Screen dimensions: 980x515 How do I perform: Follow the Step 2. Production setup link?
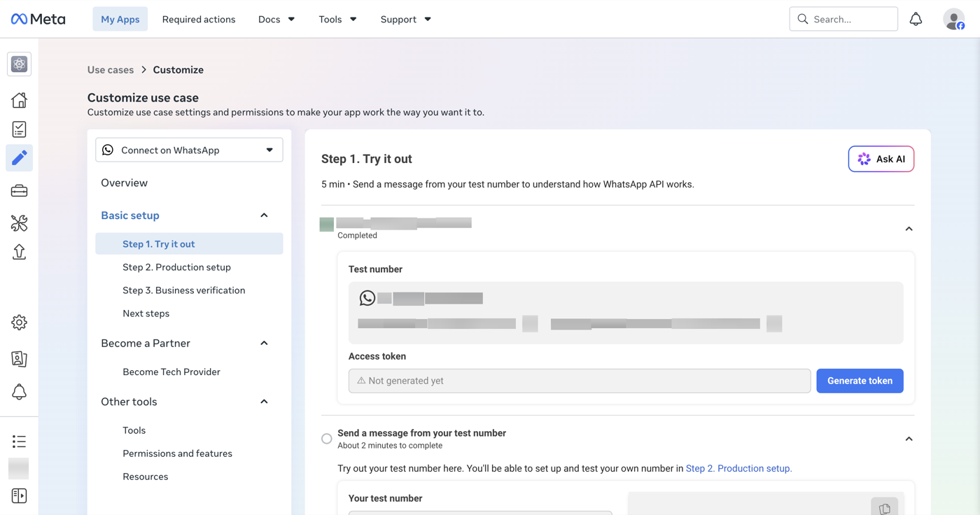[738, 468]
